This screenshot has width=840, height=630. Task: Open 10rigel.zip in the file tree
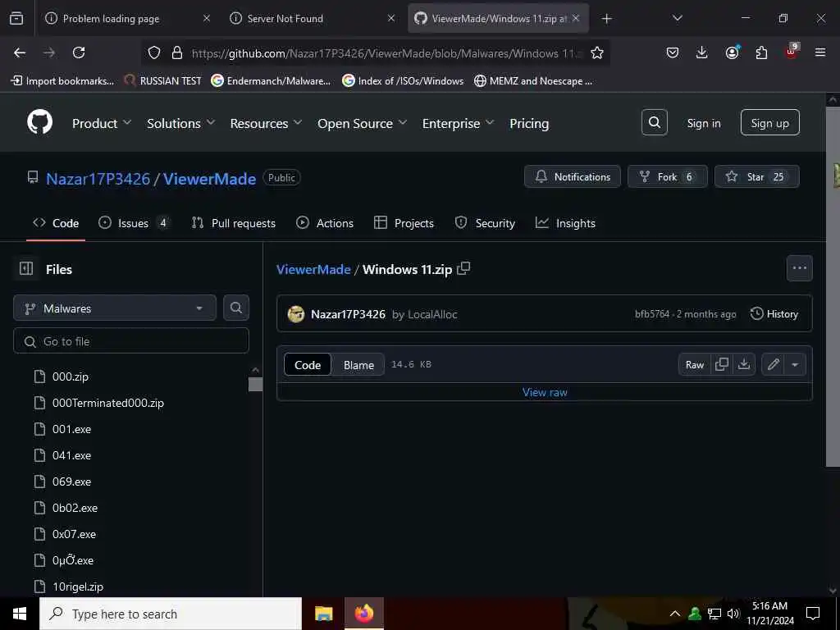pyautogui.click(x=78, y=587)
